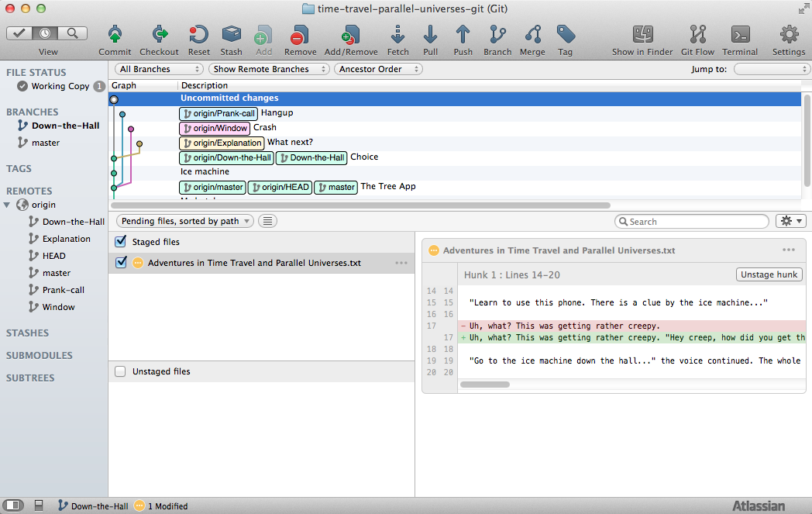Viewport: 812px width, 514px height.
Task: Collapse the origin remote tree
Action: (x=7, y=205)
